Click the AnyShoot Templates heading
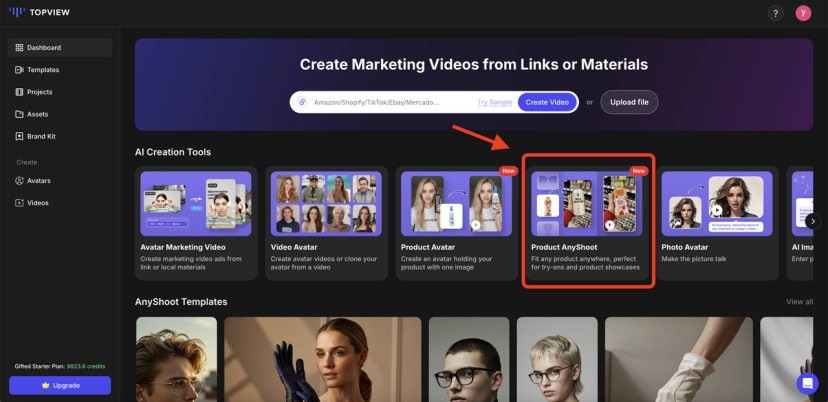This screenshot has height=402, width=828. (181, 302)
